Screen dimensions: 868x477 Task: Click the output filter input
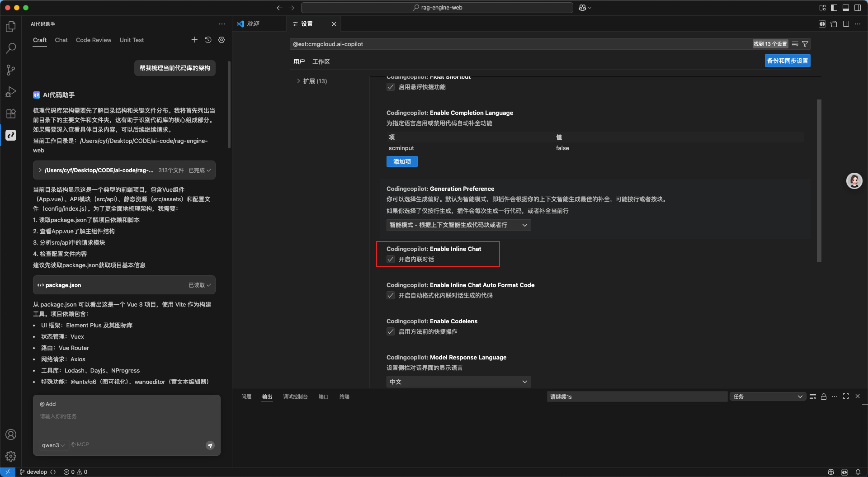637,397
